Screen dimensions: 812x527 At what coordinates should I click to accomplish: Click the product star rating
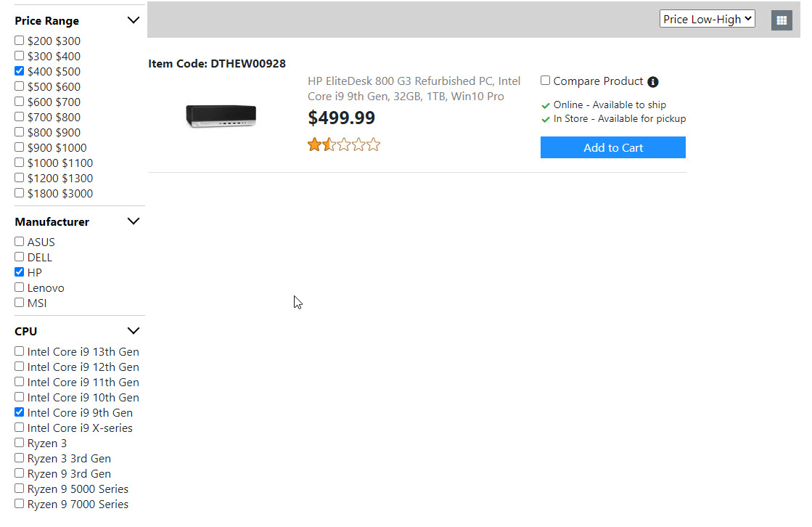click(344, 144)
